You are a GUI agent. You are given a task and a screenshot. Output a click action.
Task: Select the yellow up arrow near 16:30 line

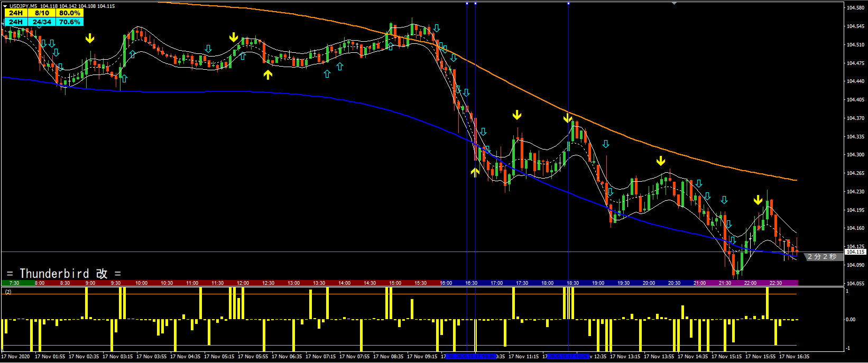[475, 172]
